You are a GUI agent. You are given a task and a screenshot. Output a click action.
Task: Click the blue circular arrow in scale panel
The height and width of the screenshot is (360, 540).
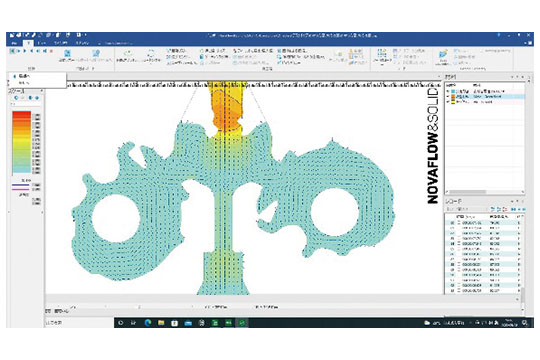pos(16,98)
